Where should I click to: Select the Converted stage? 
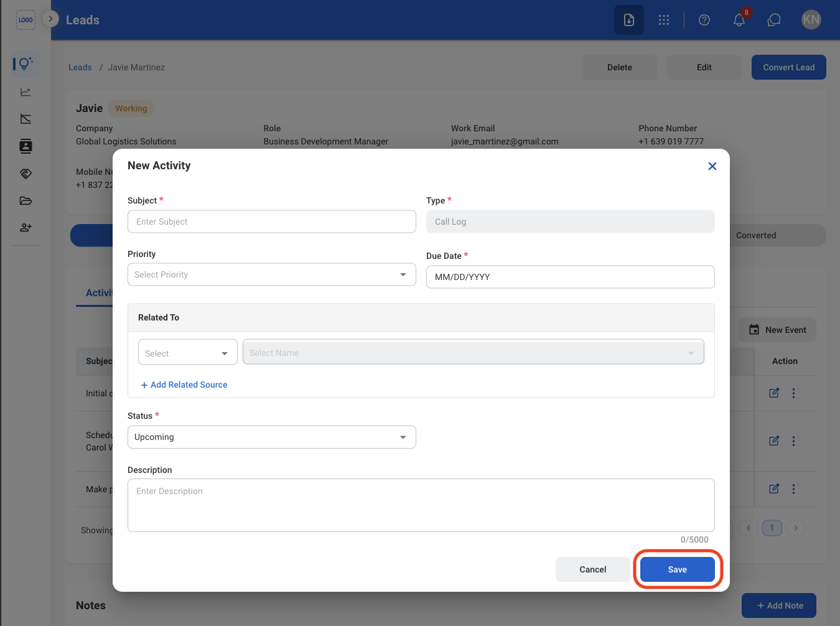click(756, 235)
